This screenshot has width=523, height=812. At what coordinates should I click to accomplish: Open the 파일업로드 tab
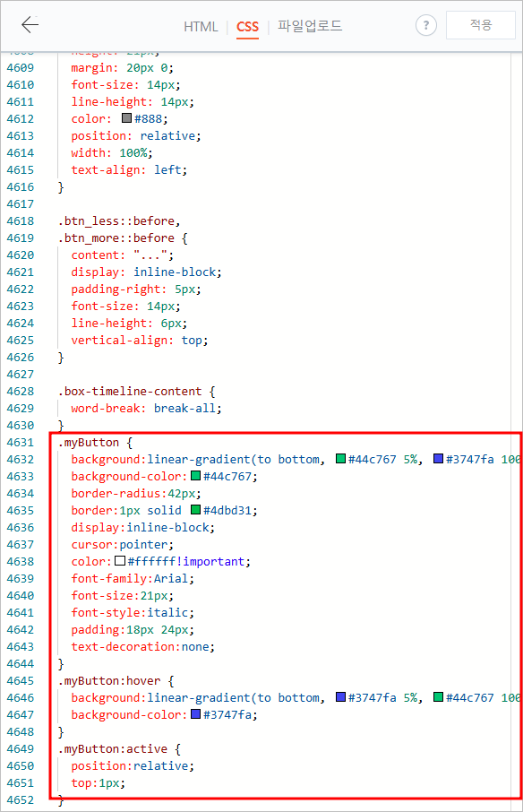pyautogui.click(x=310, y=26)
